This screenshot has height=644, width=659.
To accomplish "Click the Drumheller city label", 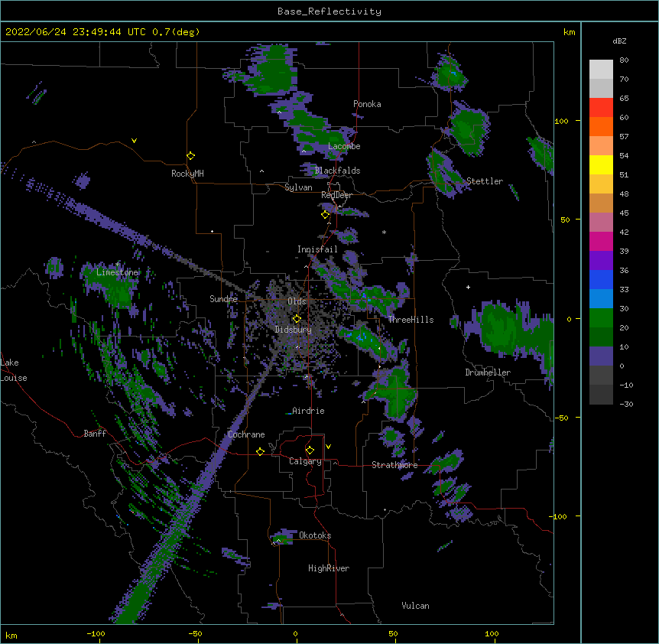I will (488, 372).
